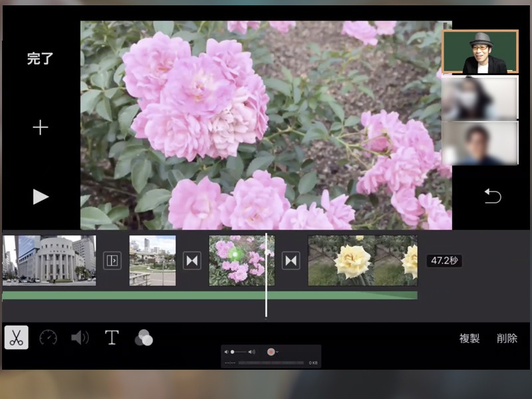Click the transition icon after building clip
Screen dimensions: 532x399
pos(112,261)
